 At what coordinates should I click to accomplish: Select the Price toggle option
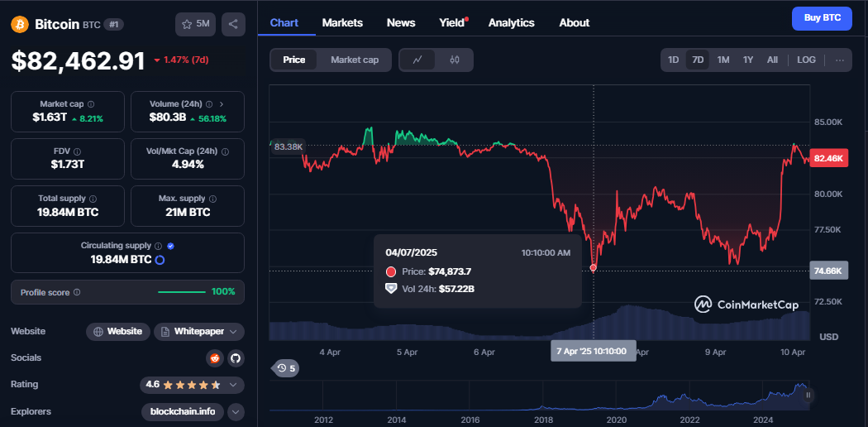[x=294, y=60]
